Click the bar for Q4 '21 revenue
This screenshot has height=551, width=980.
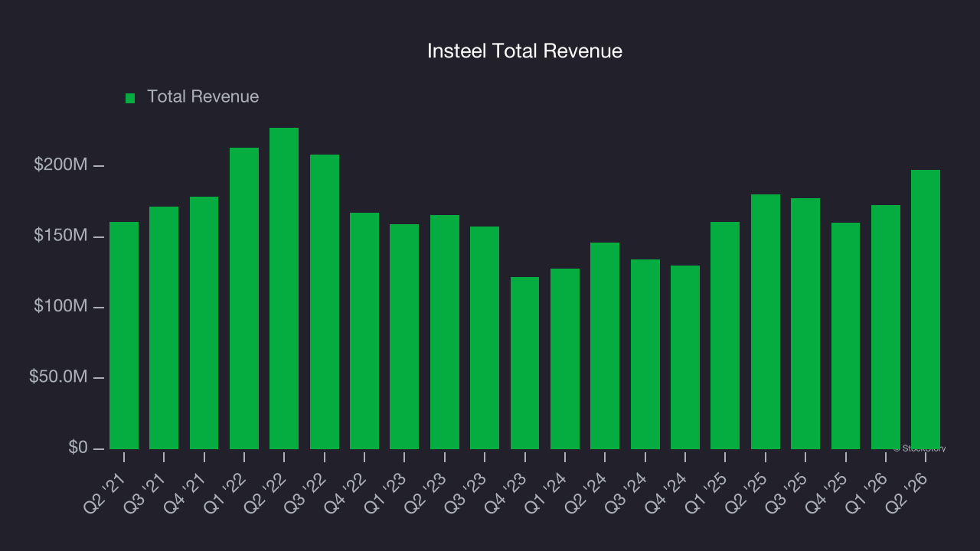(x=204, y=323)
